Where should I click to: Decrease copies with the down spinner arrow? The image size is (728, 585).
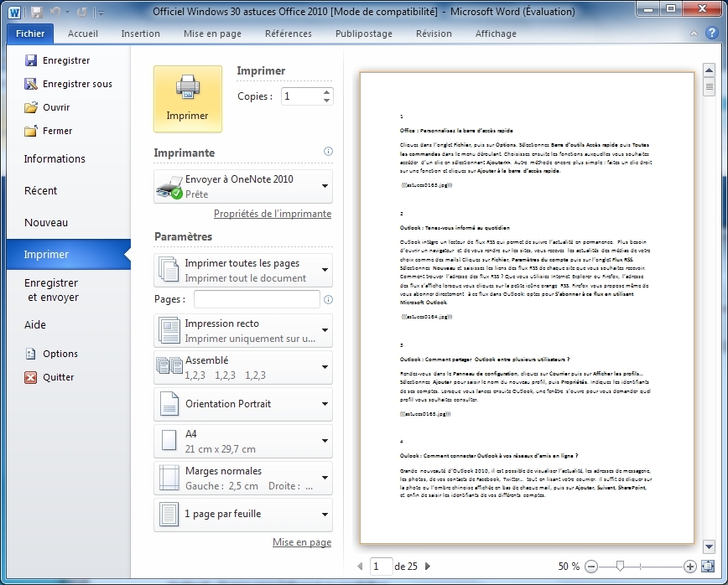pos(327,101)
